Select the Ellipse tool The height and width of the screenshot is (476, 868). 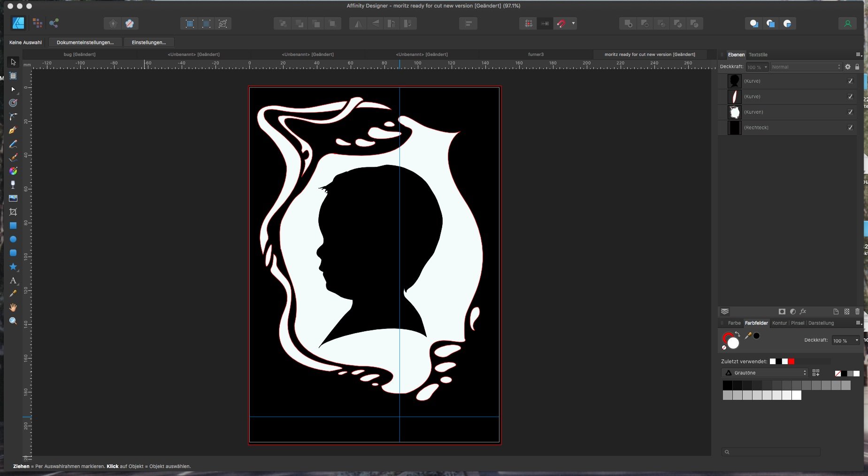13,239
